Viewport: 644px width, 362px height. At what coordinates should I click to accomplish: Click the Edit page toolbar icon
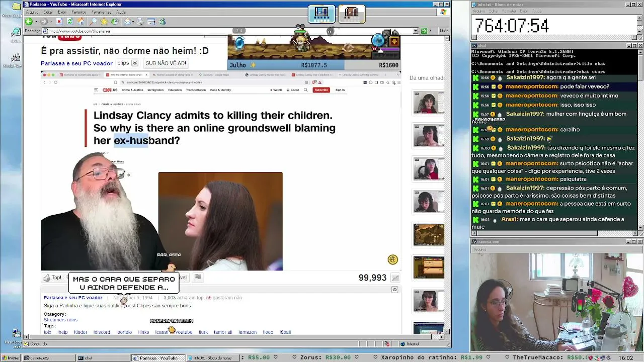[151, 22]
